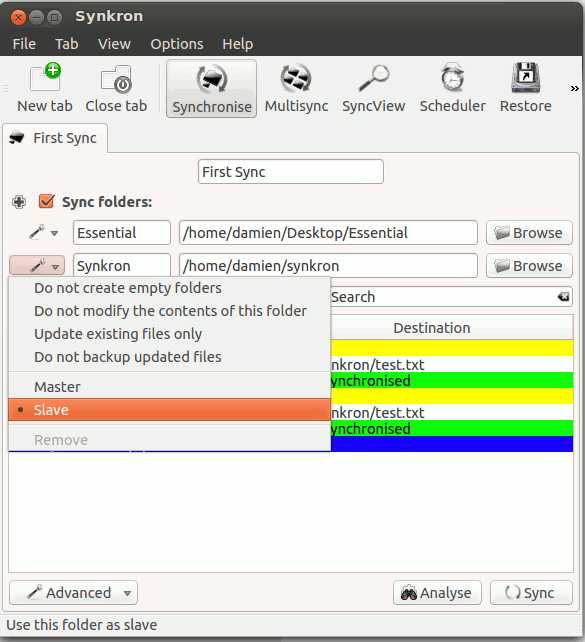Click the second nkron/test.txt destination row
Screen dimensions: 585x642
tap(452, 412)
